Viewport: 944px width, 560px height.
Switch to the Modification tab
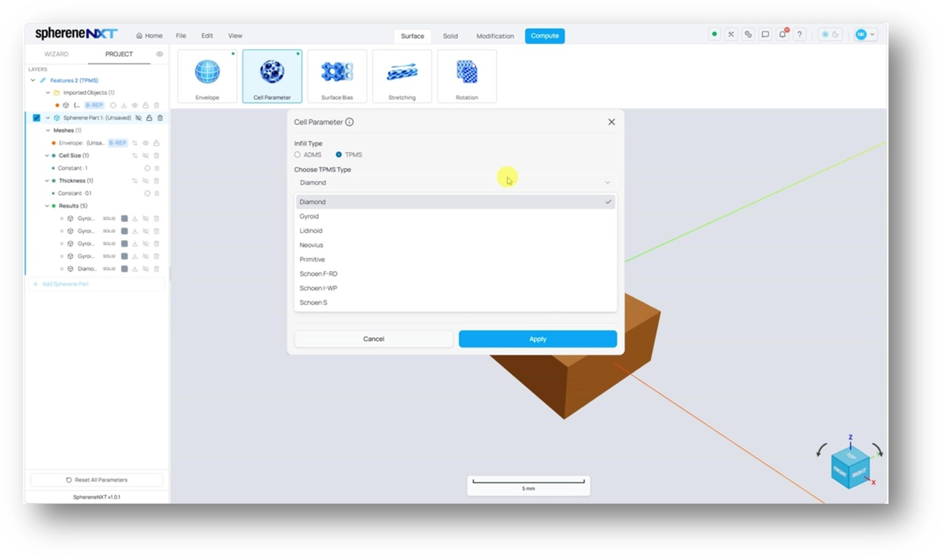[x=495, y=36]
